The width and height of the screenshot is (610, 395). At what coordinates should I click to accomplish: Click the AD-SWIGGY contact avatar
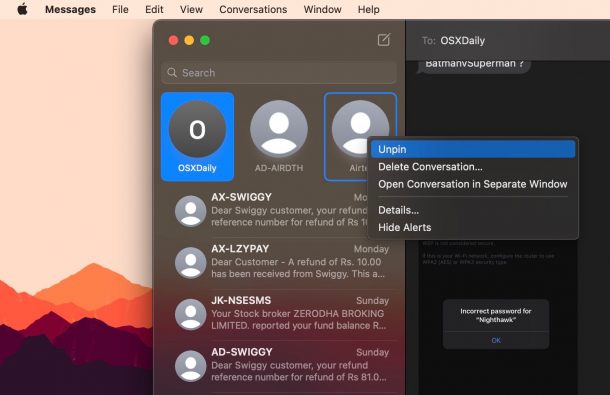pos(191,366)
